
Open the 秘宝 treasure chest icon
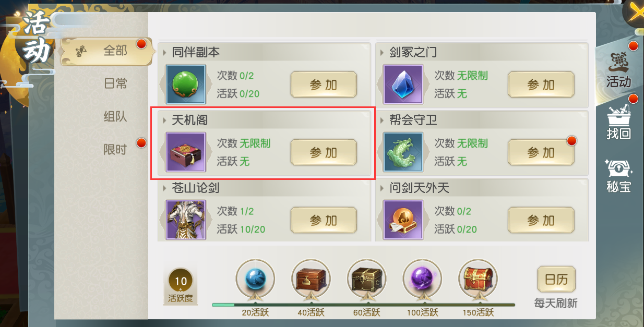tap(619, 175)
